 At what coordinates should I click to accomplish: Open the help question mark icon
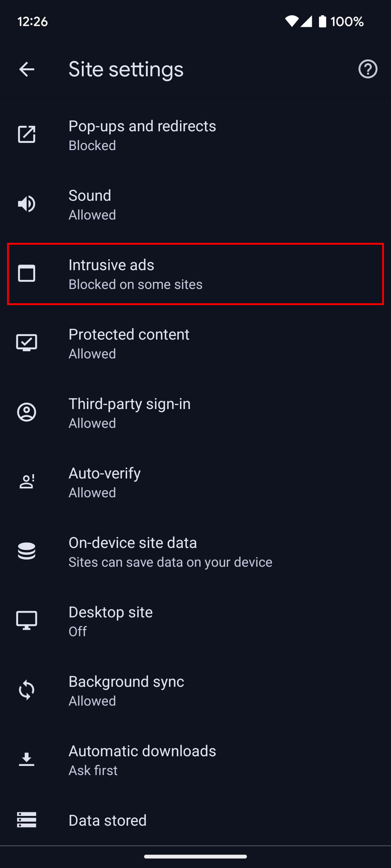[367, 69]
